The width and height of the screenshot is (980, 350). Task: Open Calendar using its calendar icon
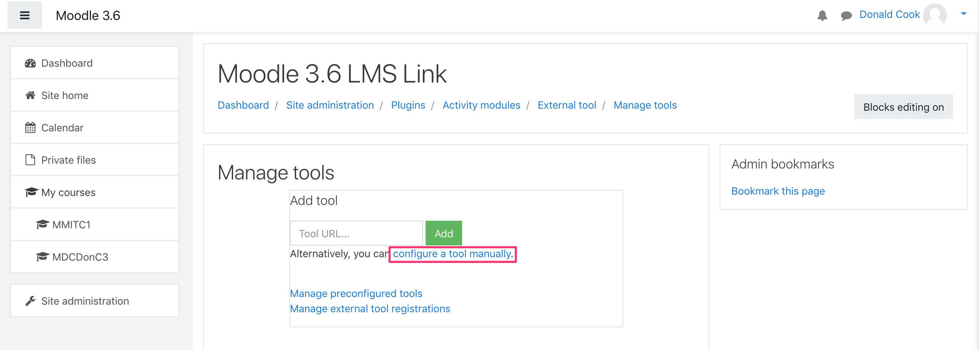(x=30, y=128)
